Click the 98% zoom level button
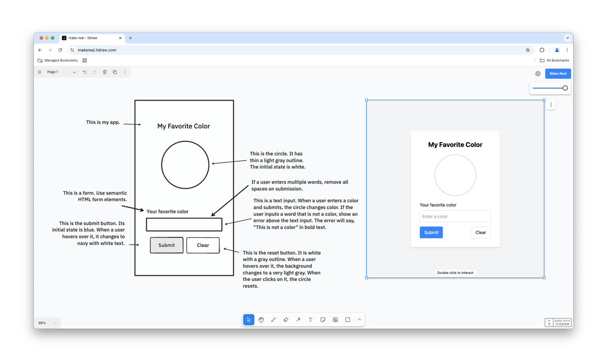Screen dimensions: 607x364 pos(42,323)
